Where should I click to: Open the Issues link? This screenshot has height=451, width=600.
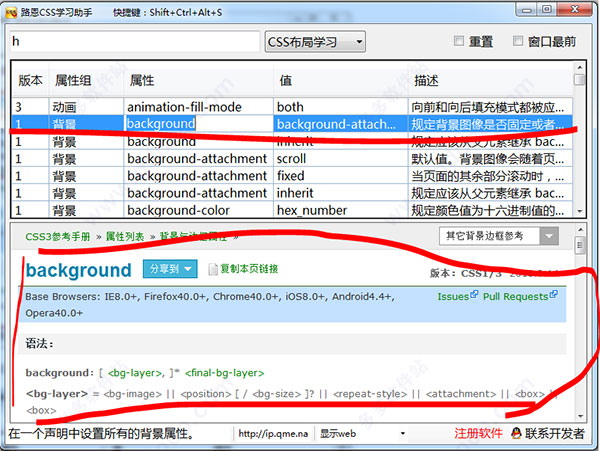[453, 296]
